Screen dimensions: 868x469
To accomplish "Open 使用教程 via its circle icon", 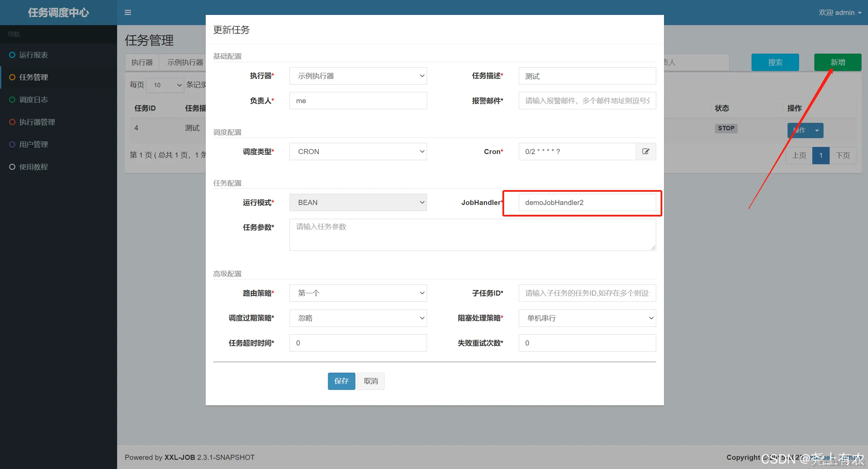I will pos(12,167).
